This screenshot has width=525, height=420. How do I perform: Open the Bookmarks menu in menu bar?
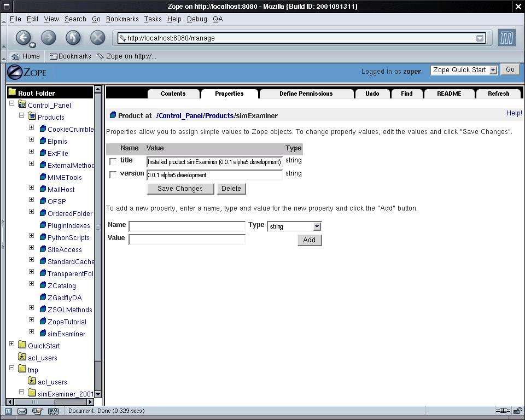pos(122,19)
